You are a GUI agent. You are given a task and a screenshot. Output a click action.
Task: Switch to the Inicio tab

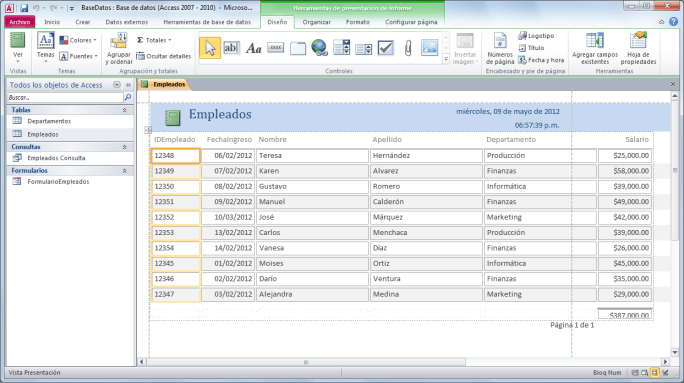click(52, 22)
